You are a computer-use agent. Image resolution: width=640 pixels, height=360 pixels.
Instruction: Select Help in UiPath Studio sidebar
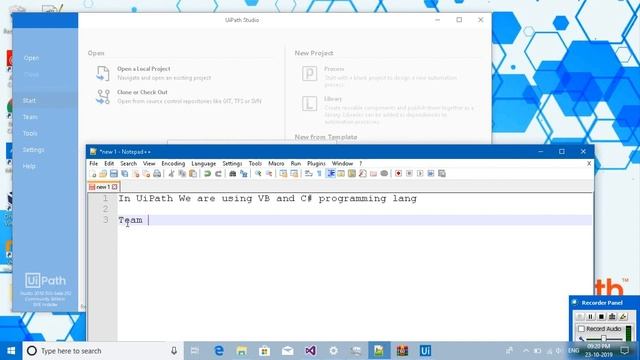(x=29, y=166)
